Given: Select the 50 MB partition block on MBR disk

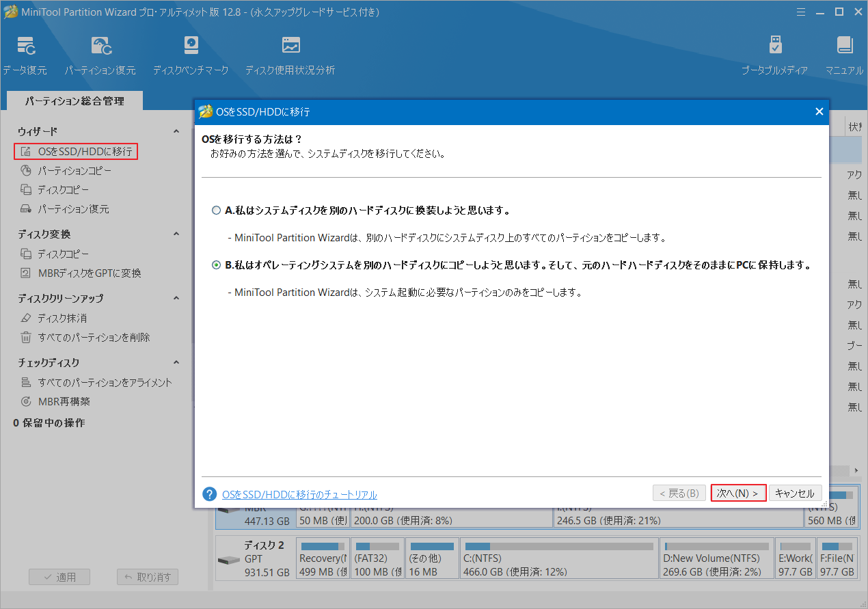Looking at the screenshot, I should tap(322, 519).
